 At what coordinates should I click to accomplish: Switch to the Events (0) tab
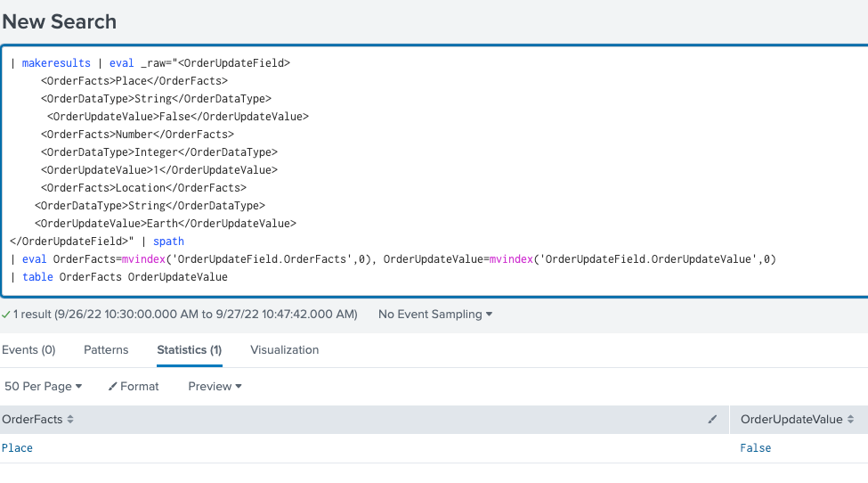(x=28, y=350)
